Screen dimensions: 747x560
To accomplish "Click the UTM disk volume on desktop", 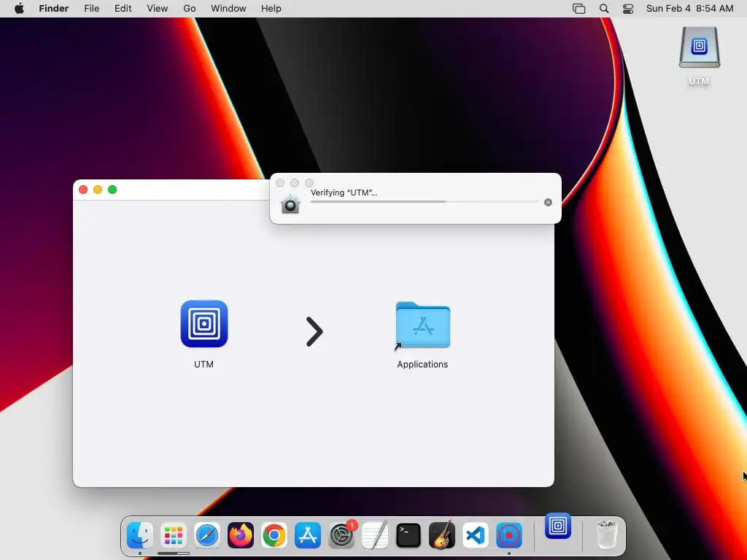I will point(699,48).
